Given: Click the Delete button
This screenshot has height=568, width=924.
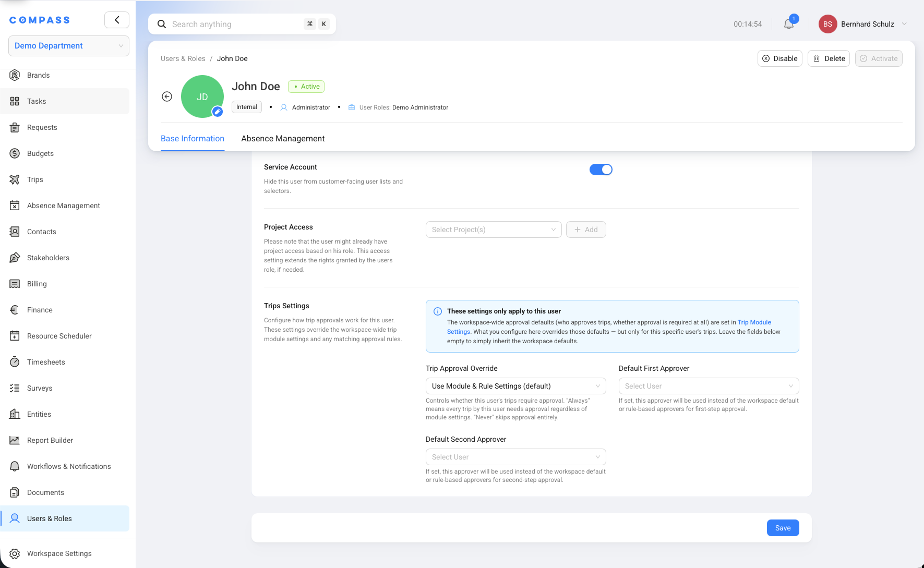Looking at the screenshot, I should tap(829, 58).
